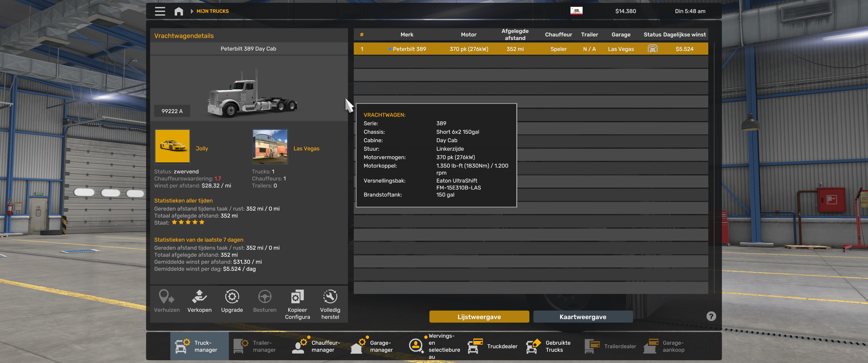Viewport: 868px width, 363px height.
Task: Go to the home screen icon
Action: pyautogui.click(x=179, y=11)
